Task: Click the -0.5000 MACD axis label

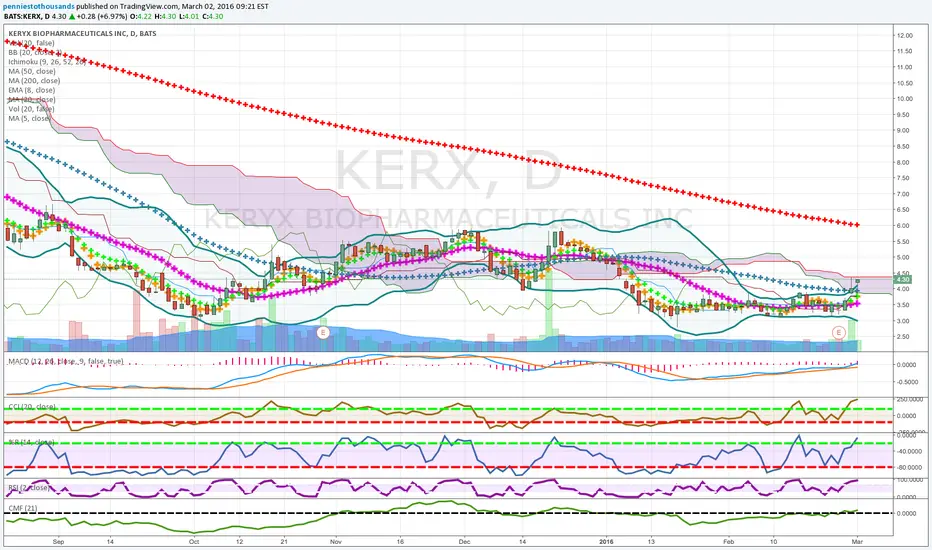Action: tap(908, 383)
